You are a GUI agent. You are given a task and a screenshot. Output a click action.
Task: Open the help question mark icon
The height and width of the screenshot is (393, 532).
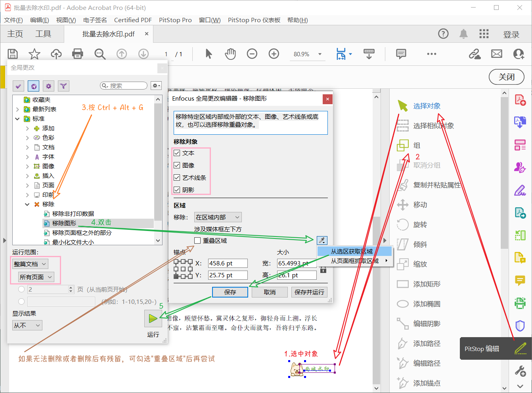[x=443, y=34]
